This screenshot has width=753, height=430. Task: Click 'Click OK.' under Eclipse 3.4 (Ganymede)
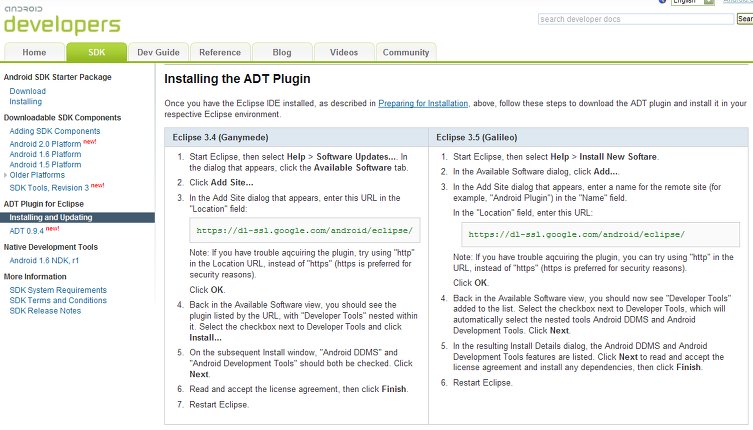(x=207, y=290)
